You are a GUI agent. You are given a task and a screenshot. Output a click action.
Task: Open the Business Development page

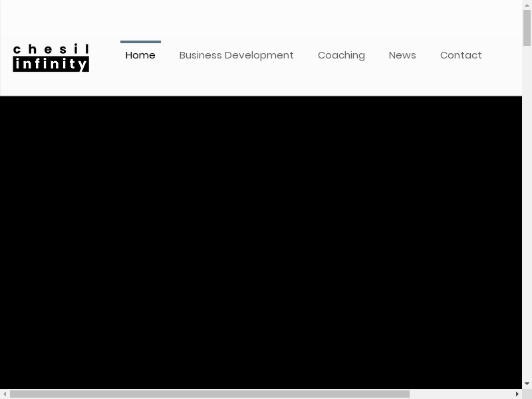pos(236,55)
